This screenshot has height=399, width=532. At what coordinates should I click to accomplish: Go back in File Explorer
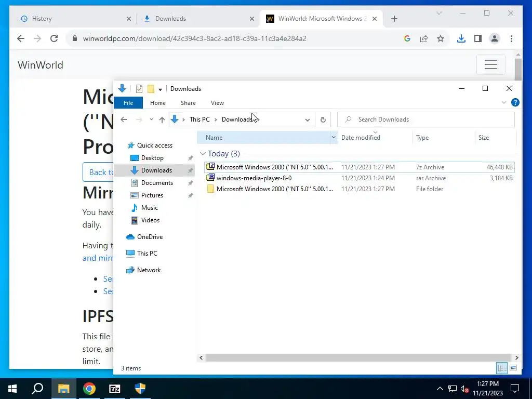124,119
